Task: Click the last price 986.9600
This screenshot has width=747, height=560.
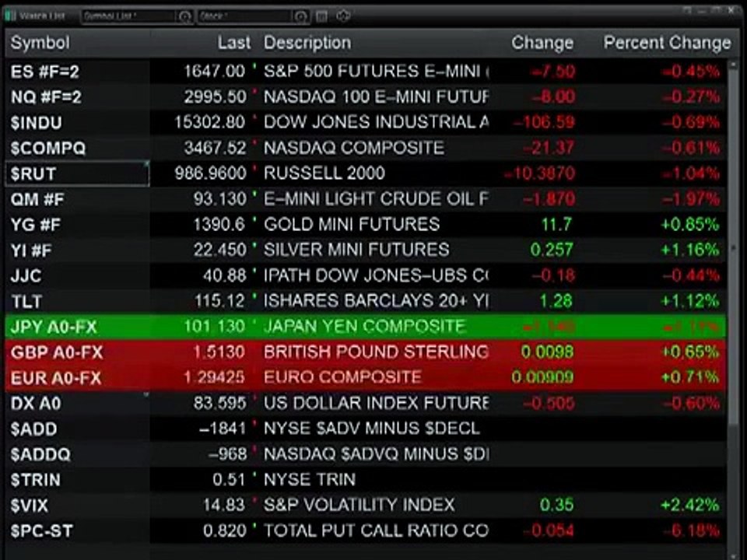Action: (210, 173)
